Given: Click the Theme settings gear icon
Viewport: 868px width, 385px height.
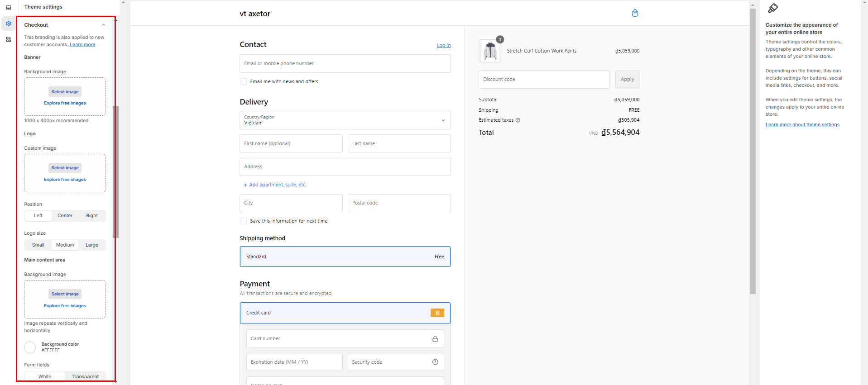Looking at the screenshot, I should pos(9,24).
